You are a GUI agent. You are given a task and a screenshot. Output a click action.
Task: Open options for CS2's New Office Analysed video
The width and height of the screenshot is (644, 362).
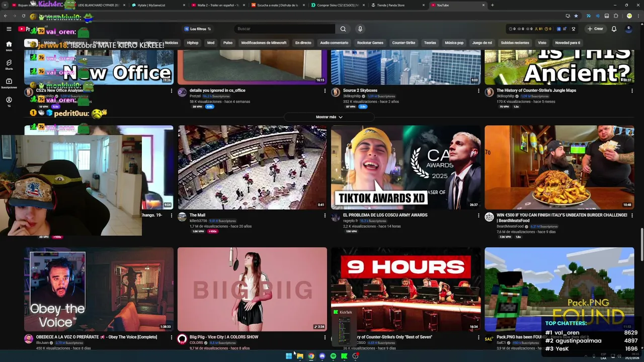171,91
